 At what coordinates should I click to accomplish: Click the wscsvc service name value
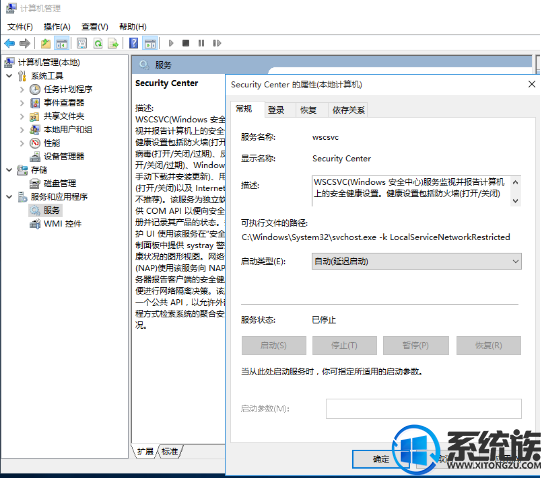(325, 137)
